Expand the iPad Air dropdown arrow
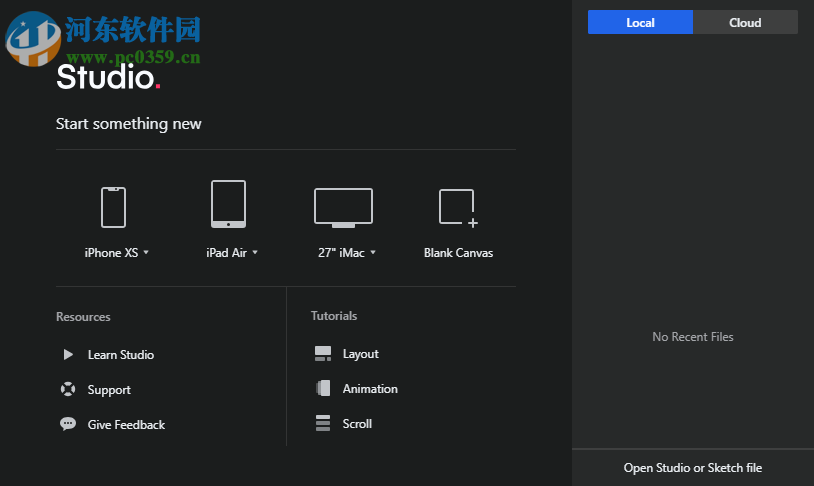The image size is (814, 486). [255, 252]
